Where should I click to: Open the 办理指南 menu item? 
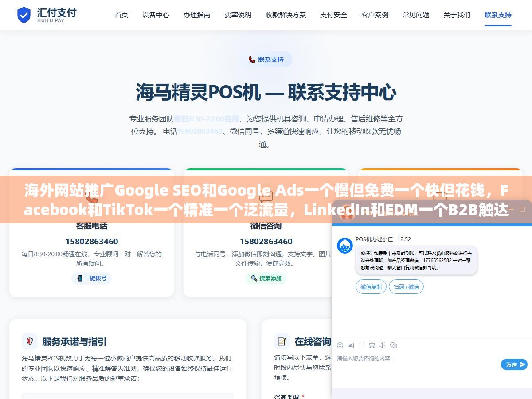197,15
